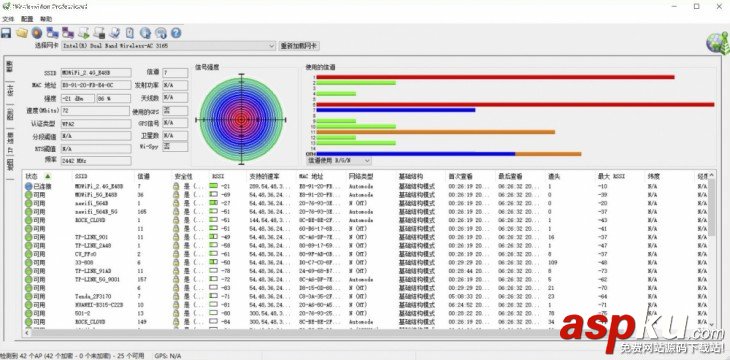Screen dimensions: 730x360
Task: Select the newifi_564B_5G network row
Action: point(365,212)
